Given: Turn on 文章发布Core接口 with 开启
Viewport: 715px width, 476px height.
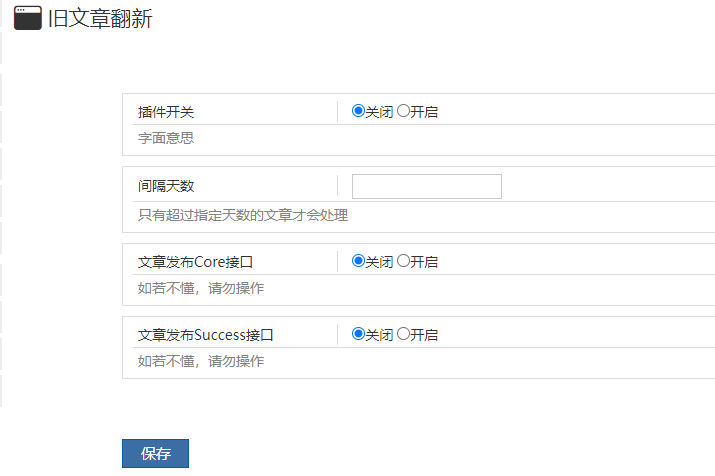Looking at the screenshot, I should tap(403, 261).
